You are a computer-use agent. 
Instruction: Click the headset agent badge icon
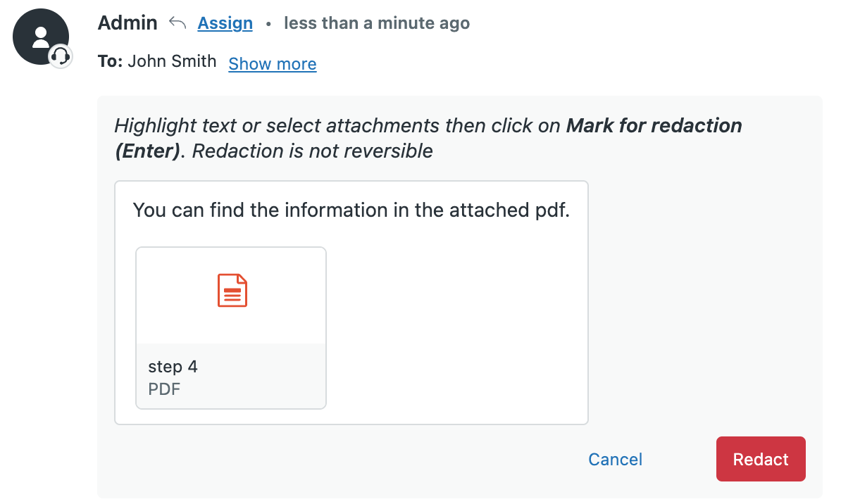tap(60, 56)
